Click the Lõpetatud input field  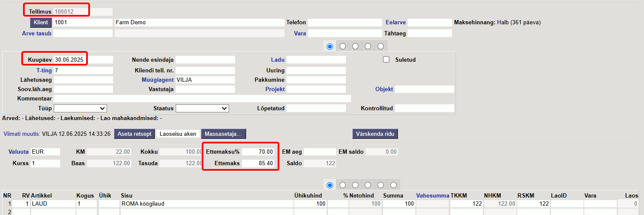click(316, 108)
